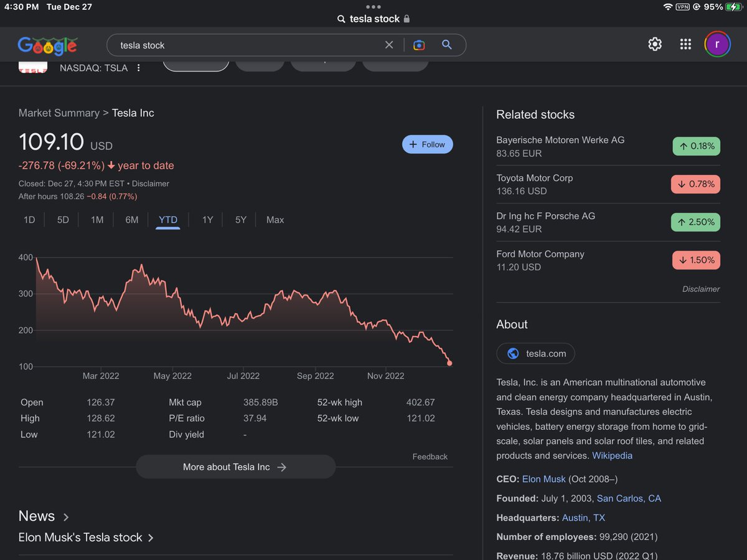The image size is (747, 560).
Task: Tap the Safari address bar tesla stock
Action: tap(374, 19)
